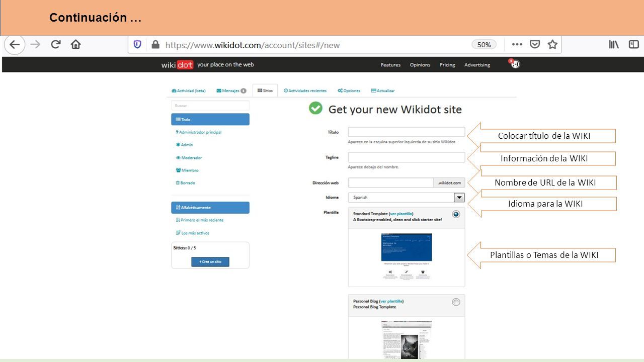
Task: Open the Features menu item
Action: (390, 65)
